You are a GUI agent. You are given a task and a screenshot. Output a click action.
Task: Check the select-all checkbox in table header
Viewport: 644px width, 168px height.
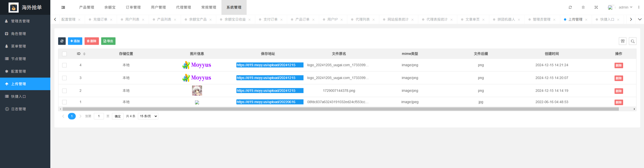64,54
